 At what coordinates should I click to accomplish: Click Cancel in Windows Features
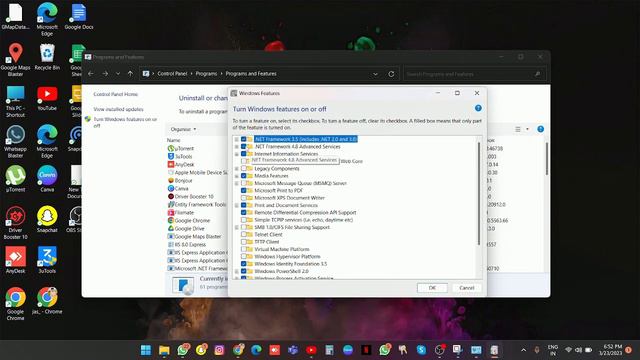click(467, 288)
